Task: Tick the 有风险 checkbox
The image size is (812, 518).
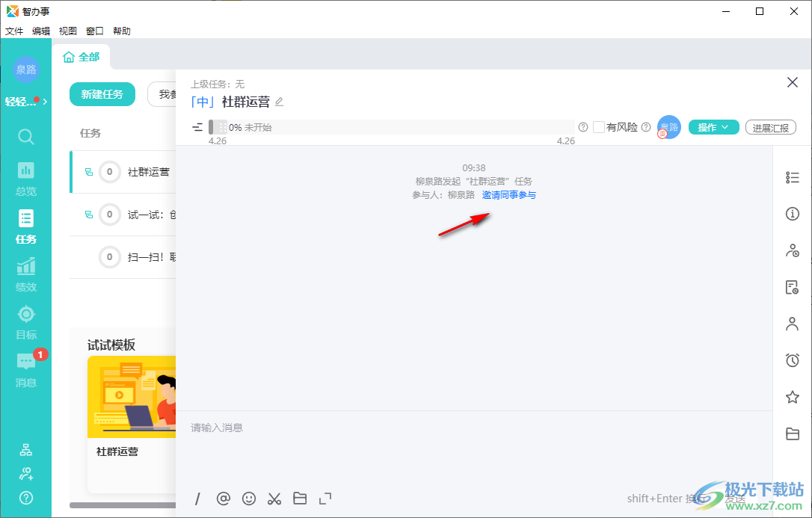Action: tap(599, 127)
